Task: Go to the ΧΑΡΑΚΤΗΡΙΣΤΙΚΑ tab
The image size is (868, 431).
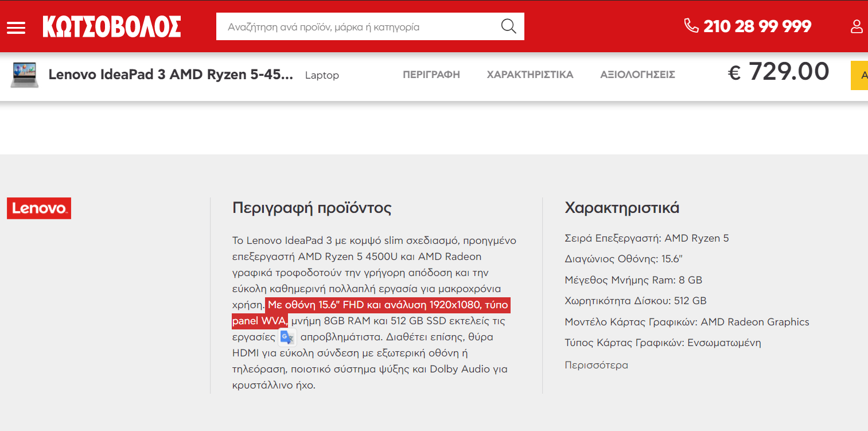Action: tap(530, 75)
